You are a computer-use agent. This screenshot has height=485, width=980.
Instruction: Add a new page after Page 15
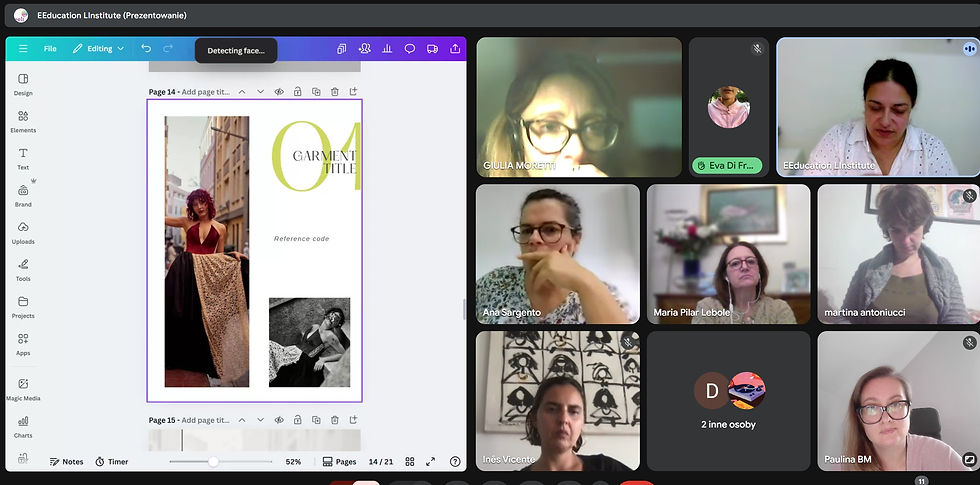pos(353,420)
